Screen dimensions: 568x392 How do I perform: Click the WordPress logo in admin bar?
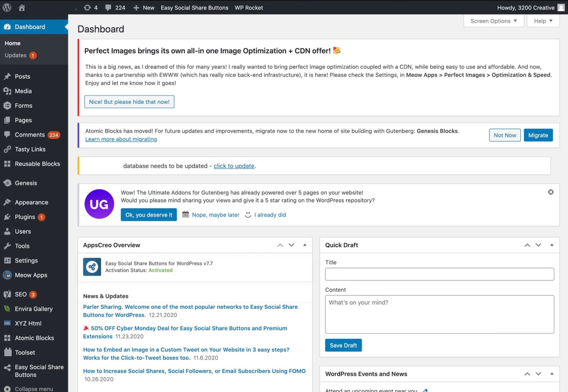click(x=7, y=8)
